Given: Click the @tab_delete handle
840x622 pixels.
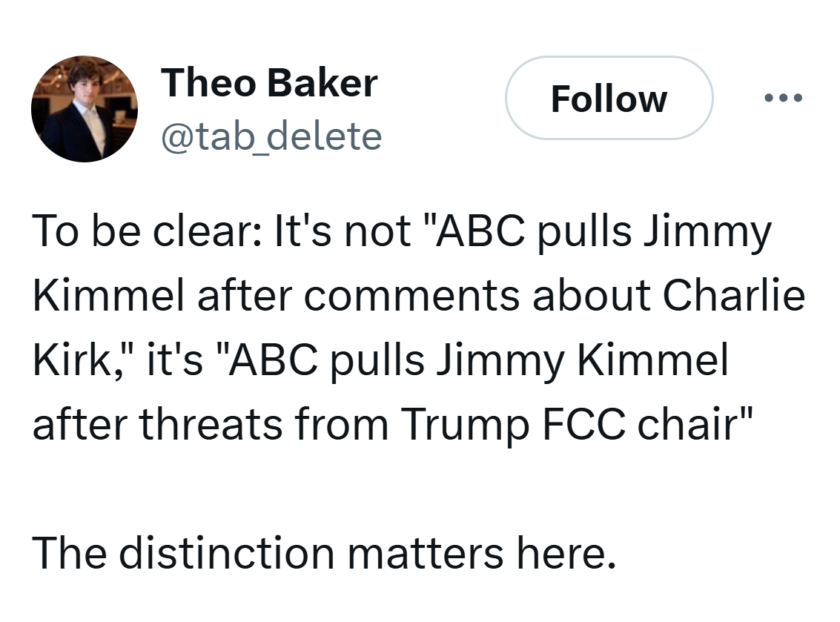Looking at the screenshot, I should 271,136.
